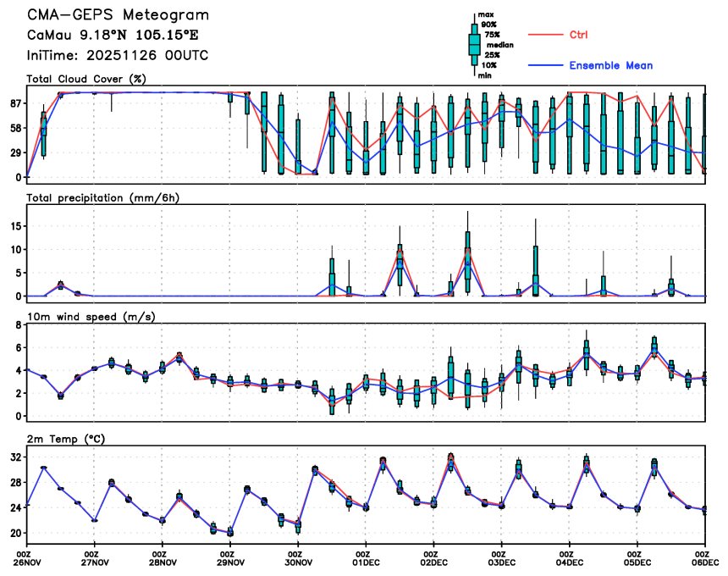Click the 5 tick on precipitation axis
The width and height of the screenshot is (728, 576).
pyautogui.click(x=19, y=273)
